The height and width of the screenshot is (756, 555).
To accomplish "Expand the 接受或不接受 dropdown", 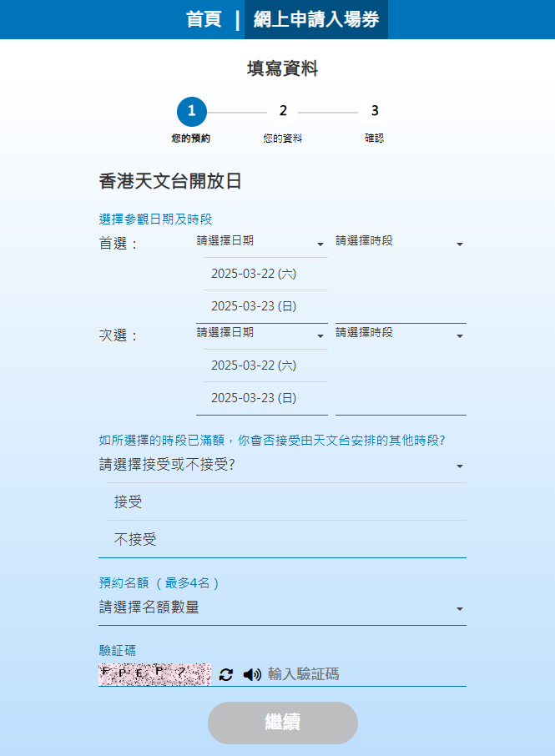I will click(282, 465).
